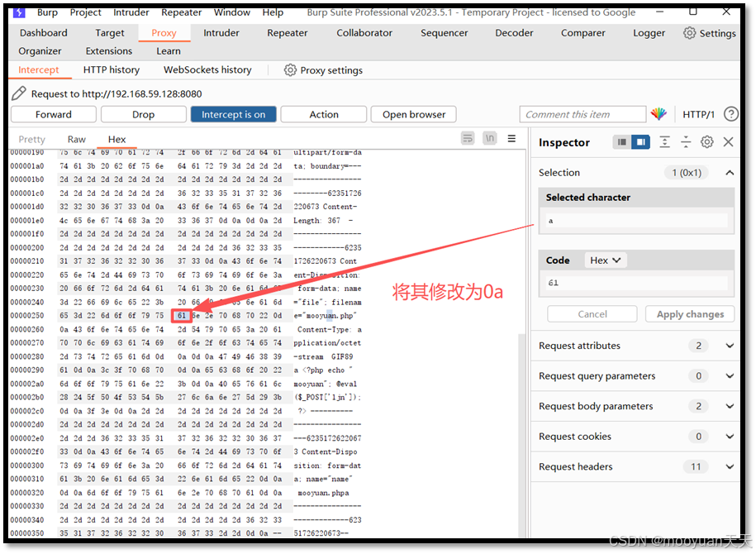
Task: Click hex row offset 00000260
Action: (x=27, y=329)
